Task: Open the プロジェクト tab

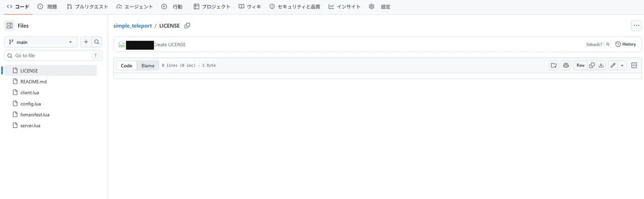Action: [x=212, y=7]
